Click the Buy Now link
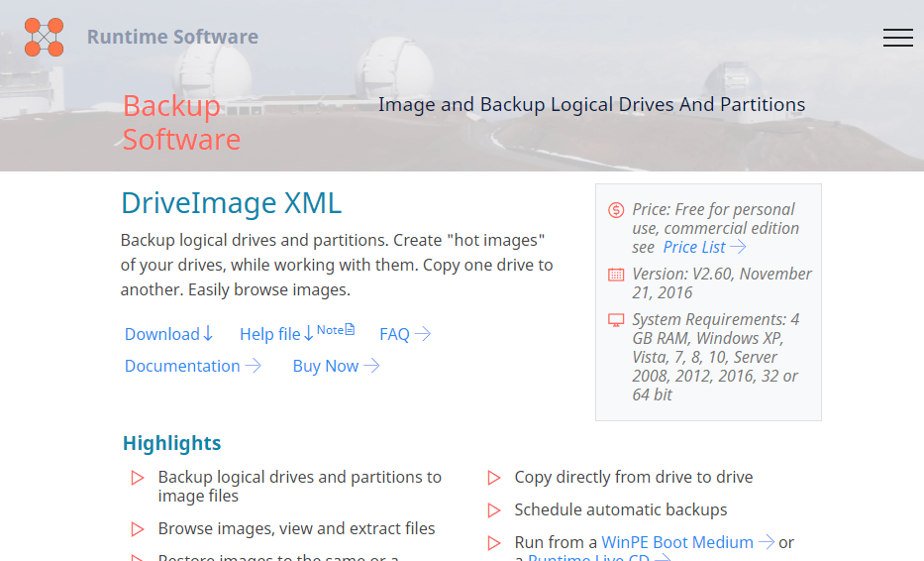 tap(336, 366)
